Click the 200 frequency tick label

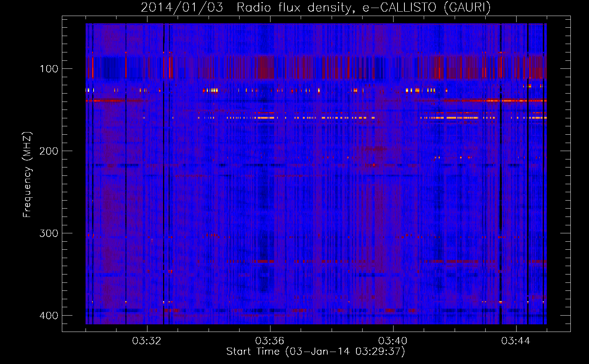[x=49, y=151]
